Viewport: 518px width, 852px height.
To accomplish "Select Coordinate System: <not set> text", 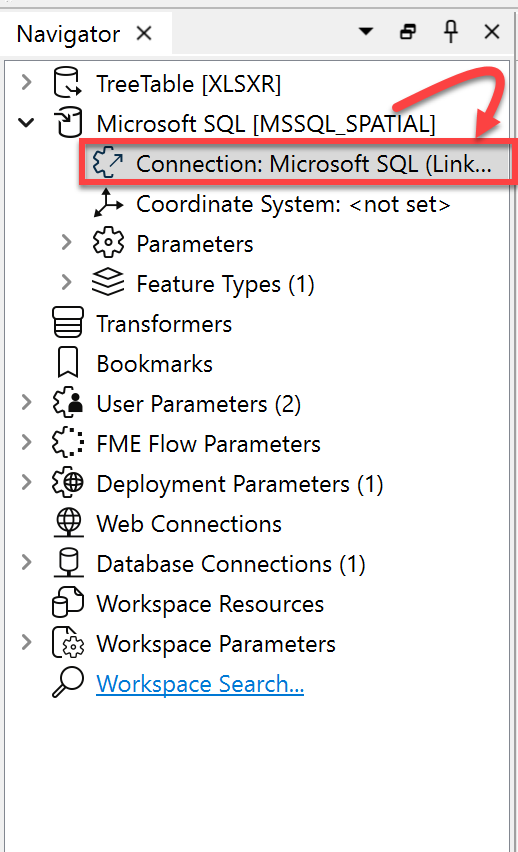I will [x=294, y=204].
